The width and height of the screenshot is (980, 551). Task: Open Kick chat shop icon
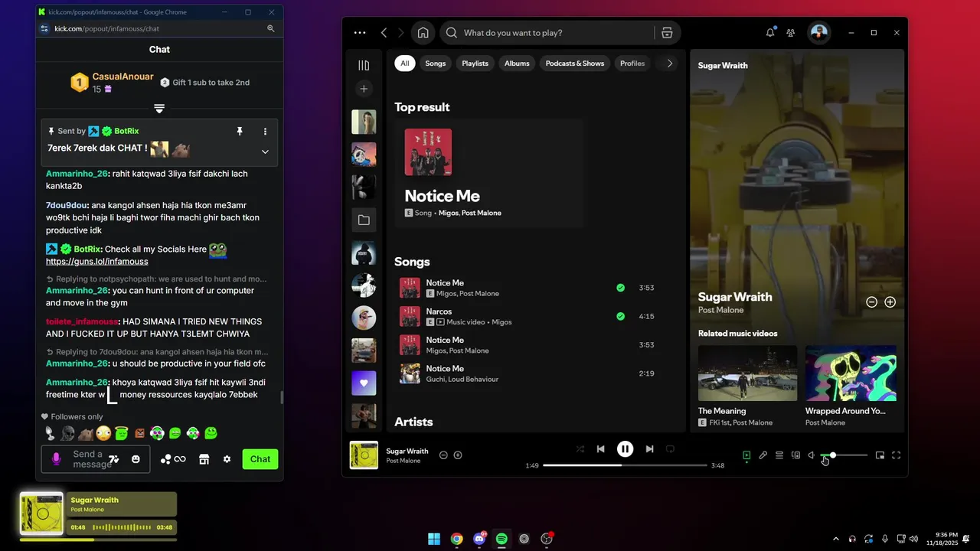click(x=204, y=459)
